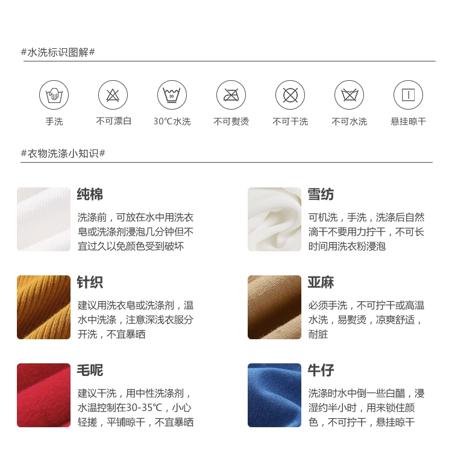The height and width of the screenshot is (476, 452).
Task: Click the 纯棉 heading
Action: (90, 194)
